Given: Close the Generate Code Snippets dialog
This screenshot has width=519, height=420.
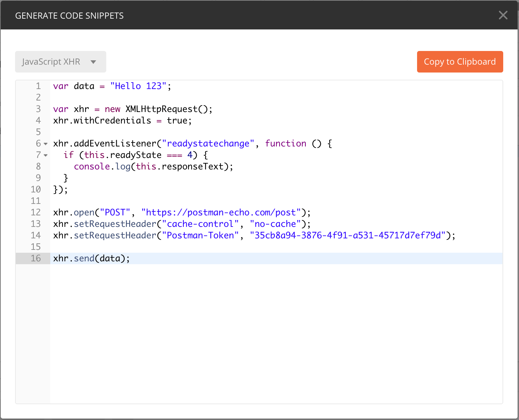Looking at the screenshot, I should [x=503, y=15].
